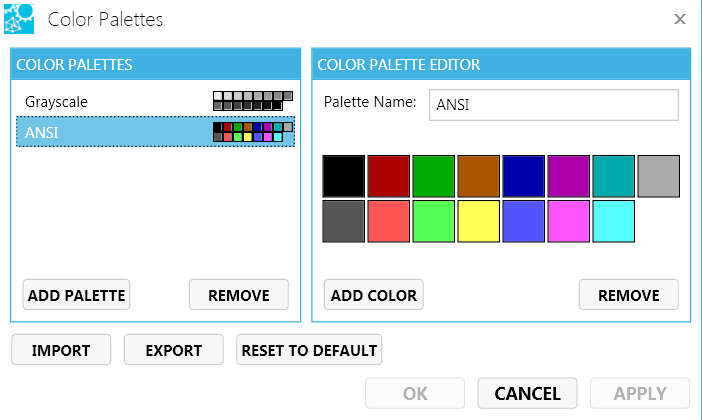Click the IMPORT button
The height and width of the screenshot is (420, 702).
61,350
